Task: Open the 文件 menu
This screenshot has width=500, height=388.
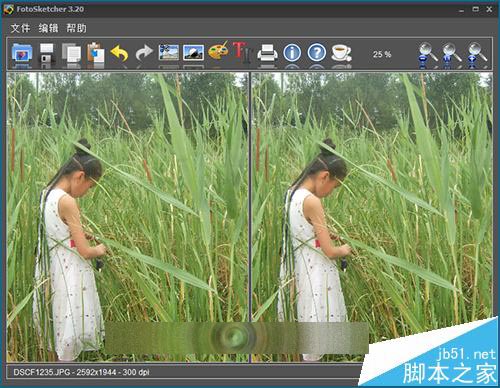Action: [x=20, y=28]
